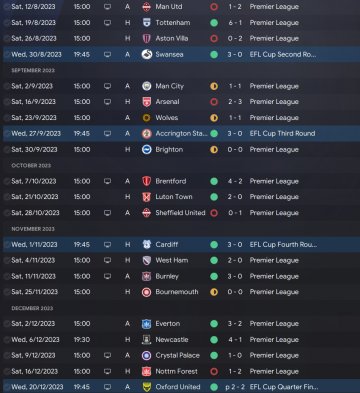Click TV broadcast icon on Cardiff match
The image size is (360, 393).
coord(107,245)
